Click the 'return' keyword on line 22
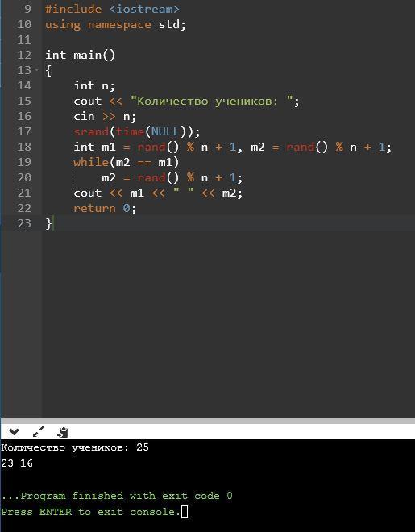Image resolution: width=415 pixels, height=532 pixels. 94,208
